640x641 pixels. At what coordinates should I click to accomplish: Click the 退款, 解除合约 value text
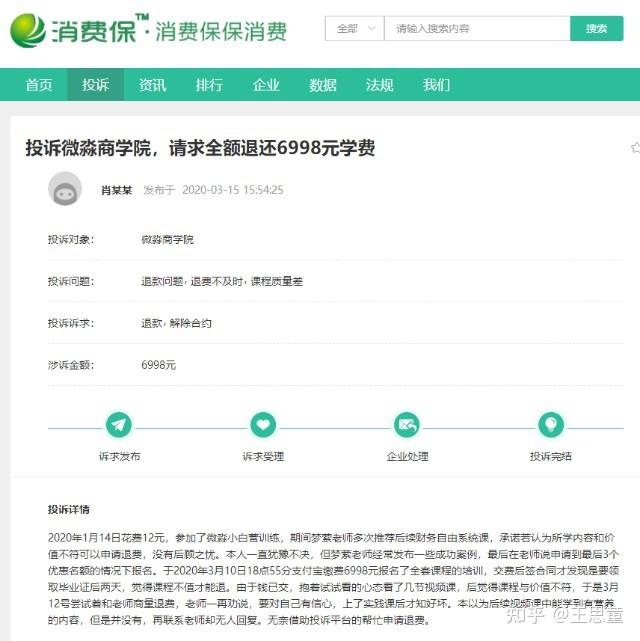176,323
